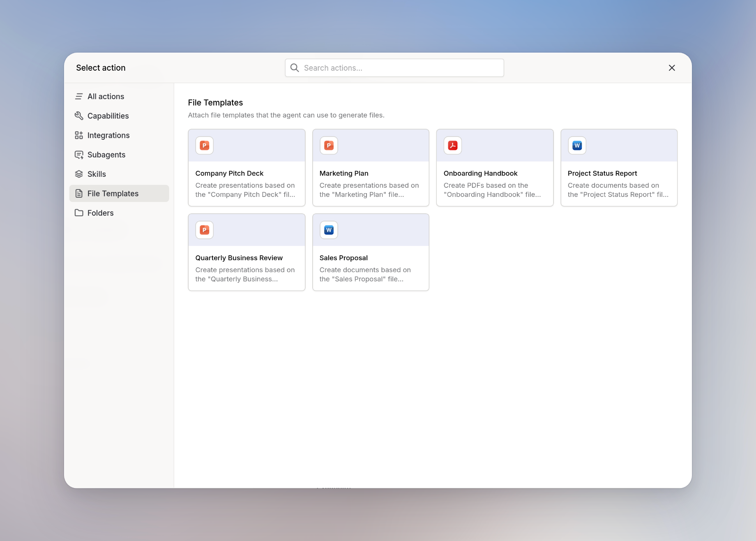Click the Quarterly Business Review description text
This screenshot has width=756, height=541.
point(245,274)
